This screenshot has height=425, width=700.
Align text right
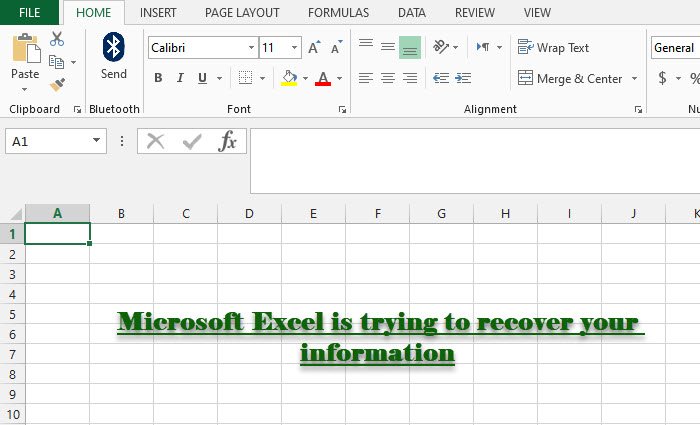(410, 78)
